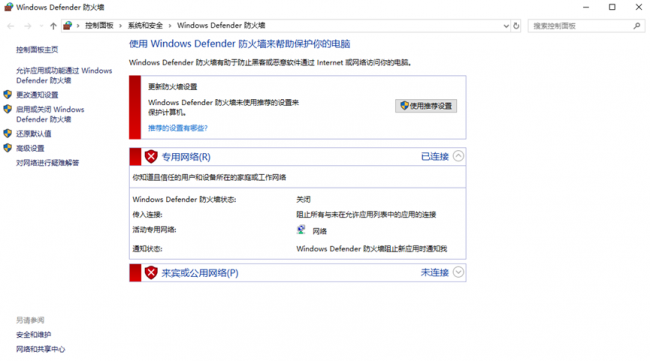Click 还原默认值 link

point(34,133)
